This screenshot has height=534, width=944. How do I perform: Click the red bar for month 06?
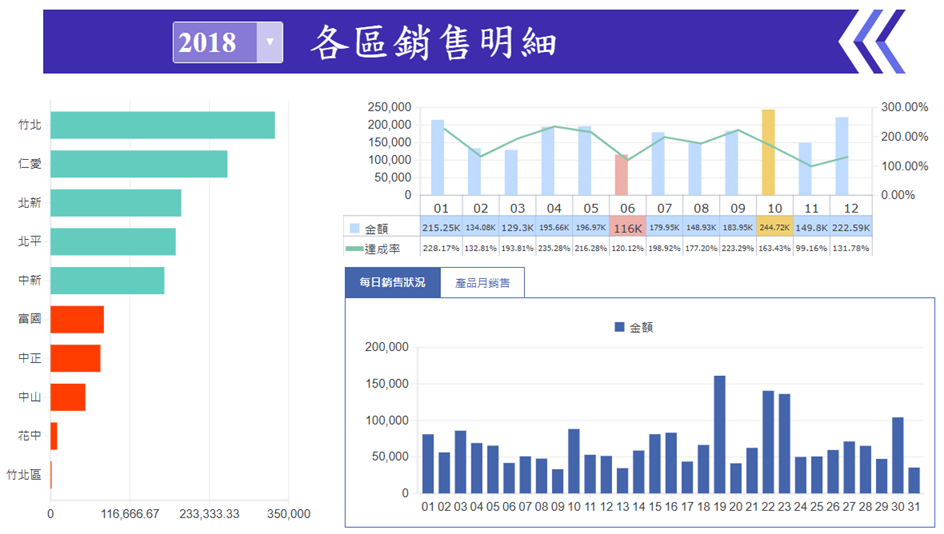pyautogui.click(x=621, y=174)
